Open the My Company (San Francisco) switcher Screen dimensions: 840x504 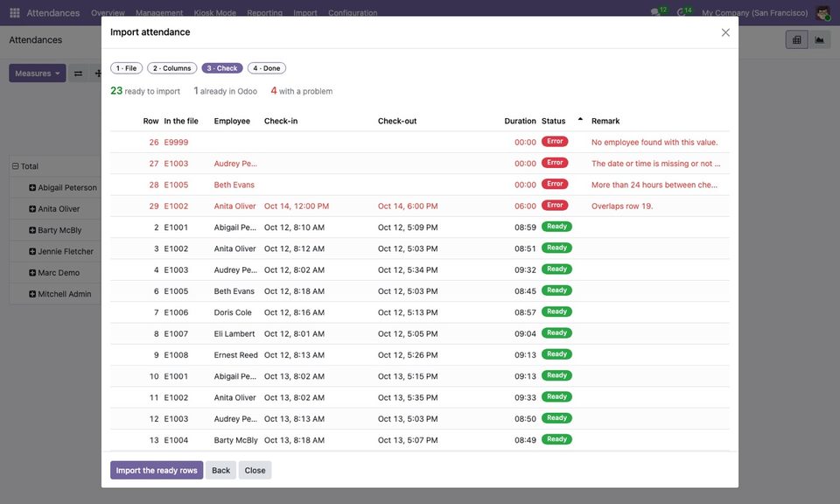tap(755, 13)
